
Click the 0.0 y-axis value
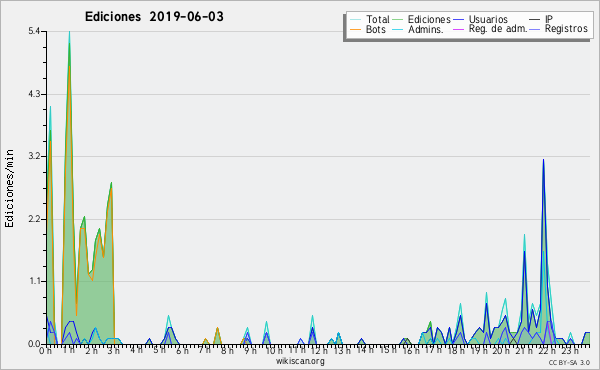(34, 344)
